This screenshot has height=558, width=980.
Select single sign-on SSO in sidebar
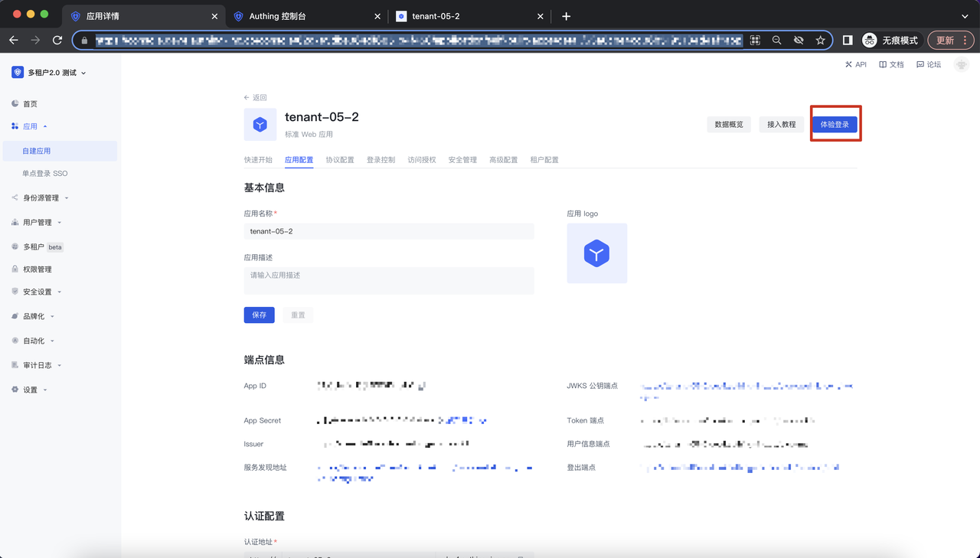pos(44,174)
